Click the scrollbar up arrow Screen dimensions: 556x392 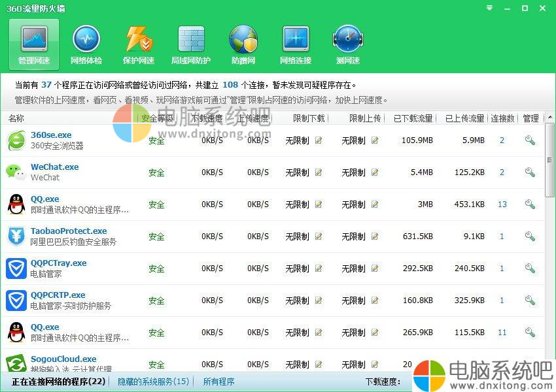(550, 117)
